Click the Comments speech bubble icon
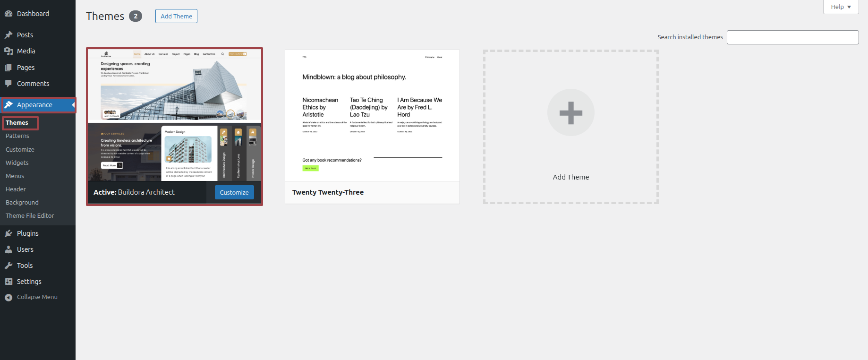 [x=9, y=84]
